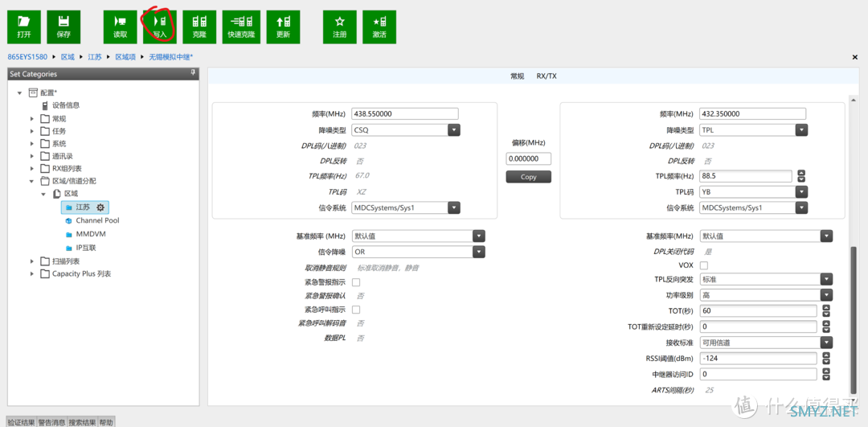Open the 注册 registration tool
868x427 pixels.
(340, 27)
